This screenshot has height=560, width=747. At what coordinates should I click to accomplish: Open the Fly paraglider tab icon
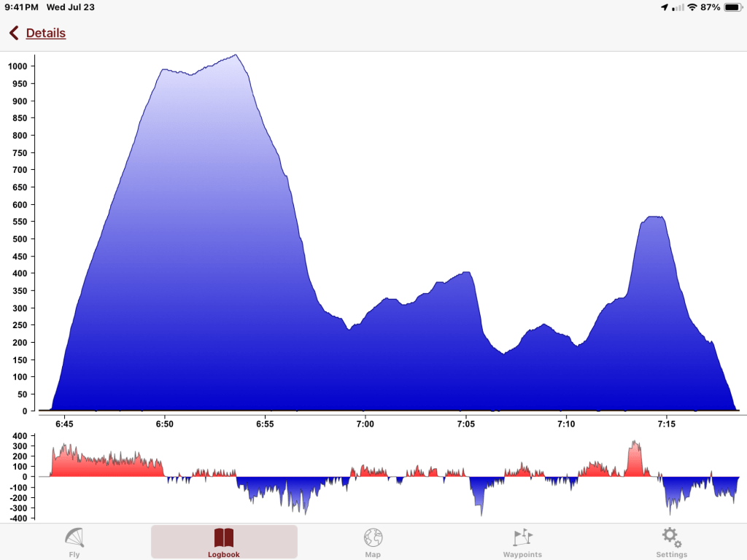74,538
